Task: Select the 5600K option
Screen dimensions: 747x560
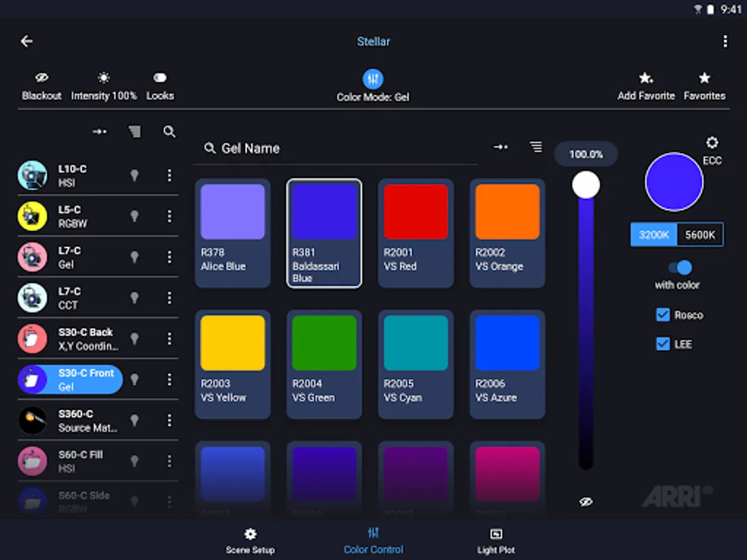Action: tap(700, 235)
